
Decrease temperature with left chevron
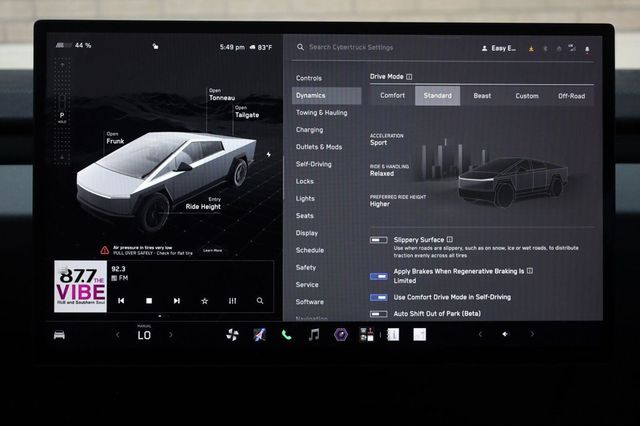118,335
